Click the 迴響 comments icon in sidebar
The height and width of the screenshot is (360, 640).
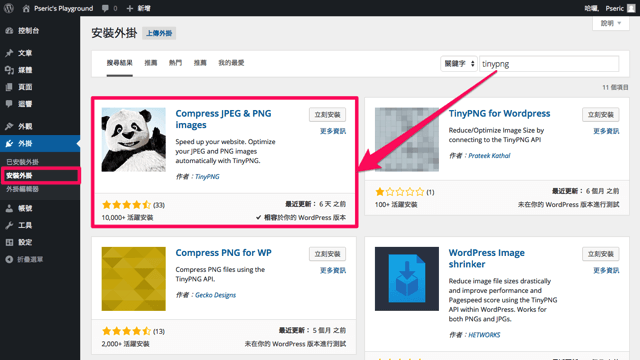pyautogui.click(x=9, y=104)
